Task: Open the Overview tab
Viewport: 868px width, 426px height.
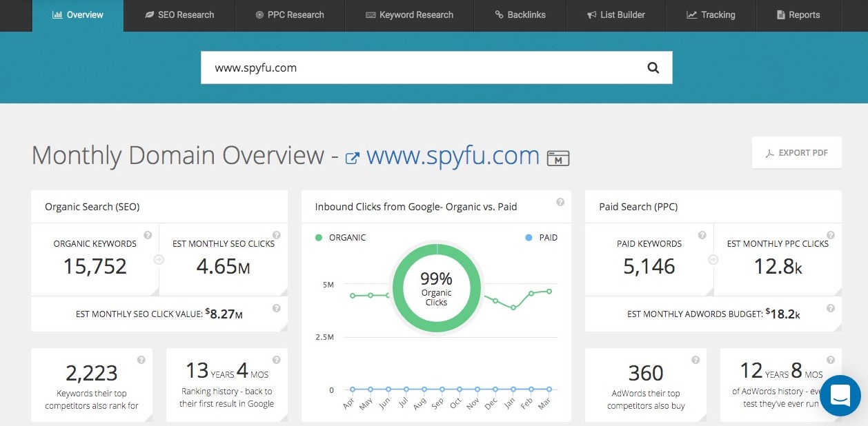Action: pyautogui.click(x=78, y=15)
